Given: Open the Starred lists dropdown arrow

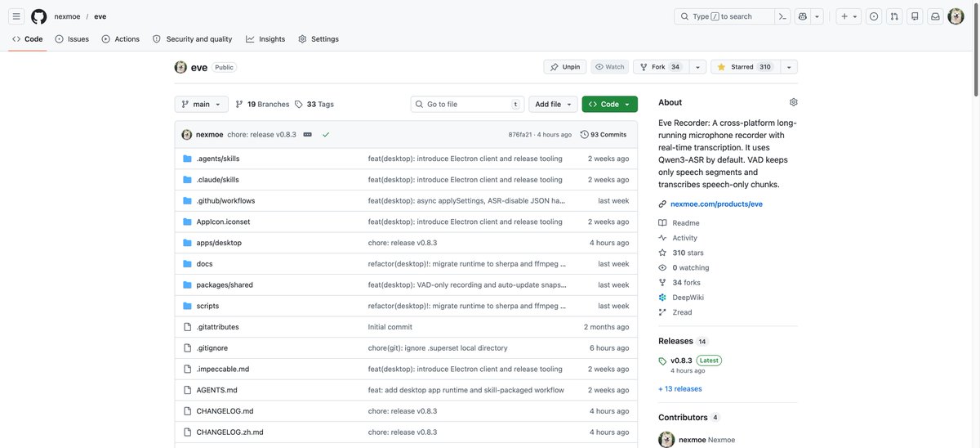Looking at the screenshot, I should tap(789, 67).
